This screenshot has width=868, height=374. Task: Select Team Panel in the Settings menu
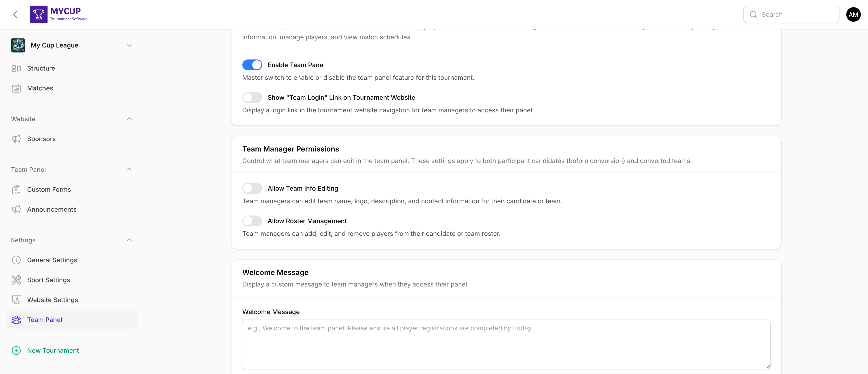45,320
